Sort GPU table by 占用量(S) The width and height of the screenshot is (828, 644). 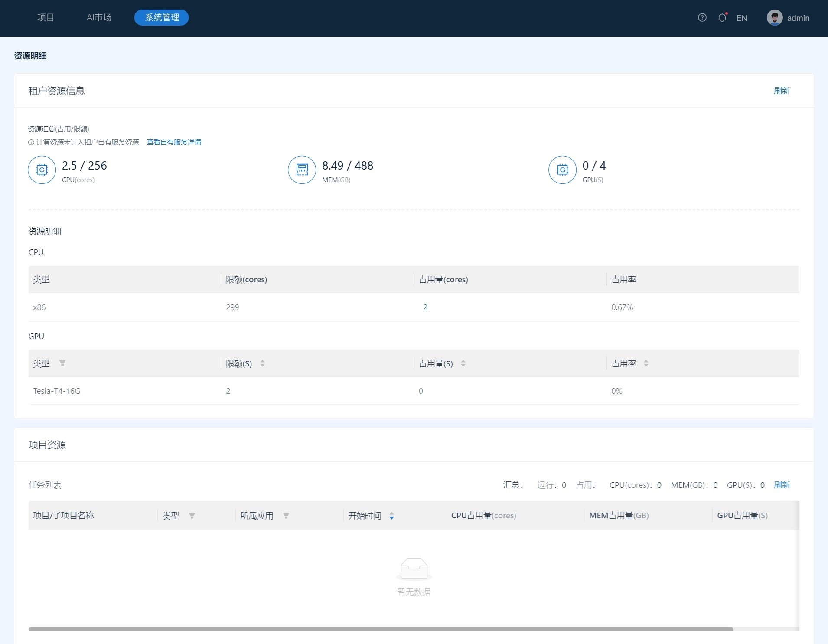pos(463,363)
